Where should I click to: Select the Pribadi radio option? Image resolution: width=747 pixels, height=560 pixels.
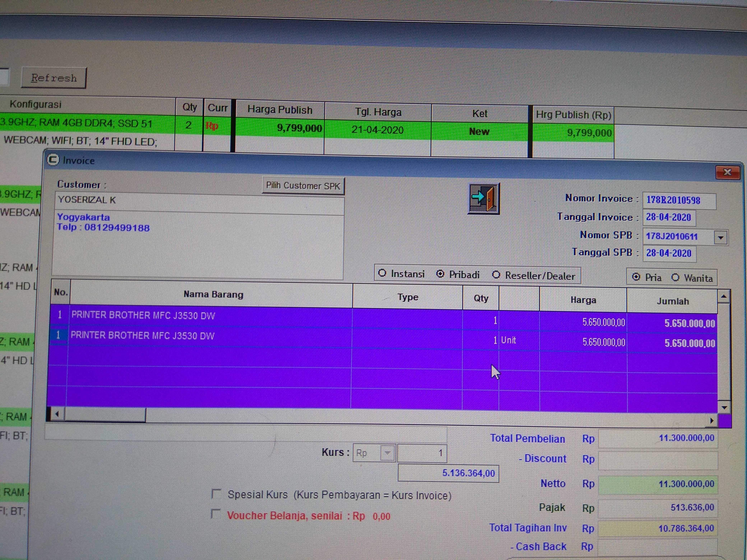coord(440,274)
